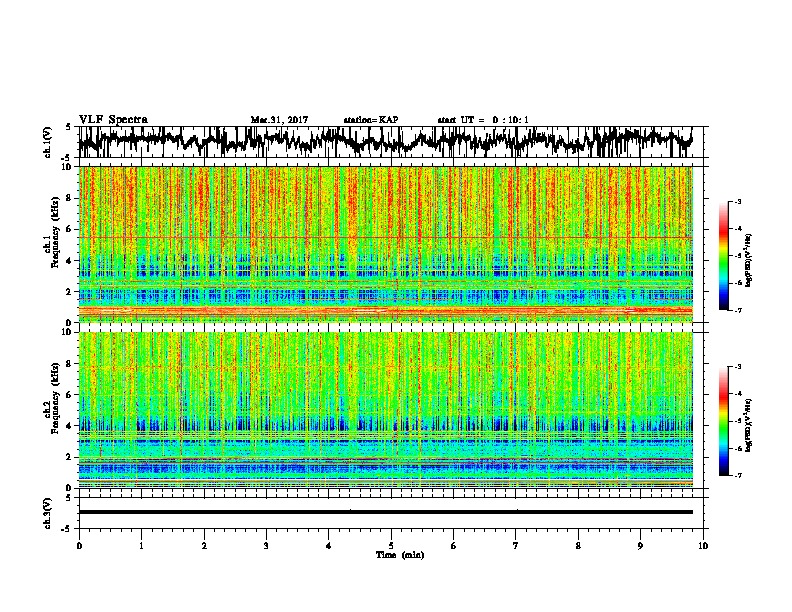The image size is (792, 612).
Task: Click the "station=KAP" label
Action: (371, 120)
